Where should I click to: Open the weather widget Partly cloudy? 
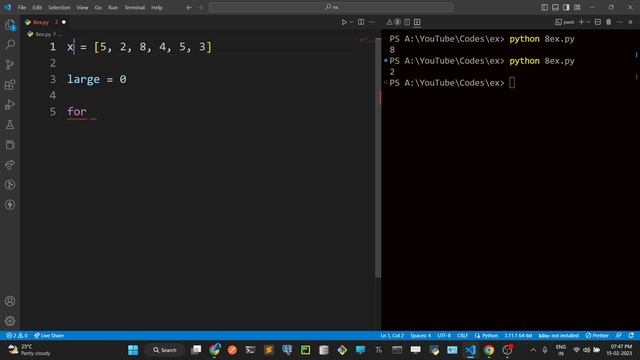(29, 350)
